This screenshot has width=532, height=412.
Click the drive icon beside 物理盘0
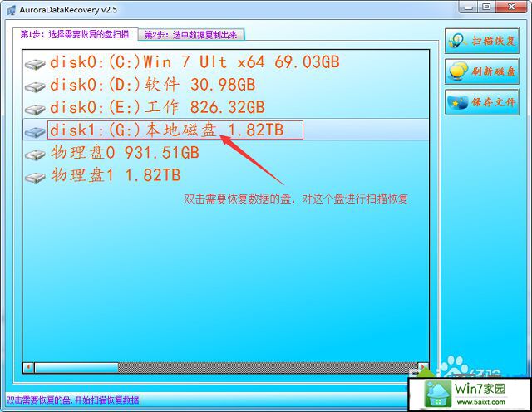[35, 154]
